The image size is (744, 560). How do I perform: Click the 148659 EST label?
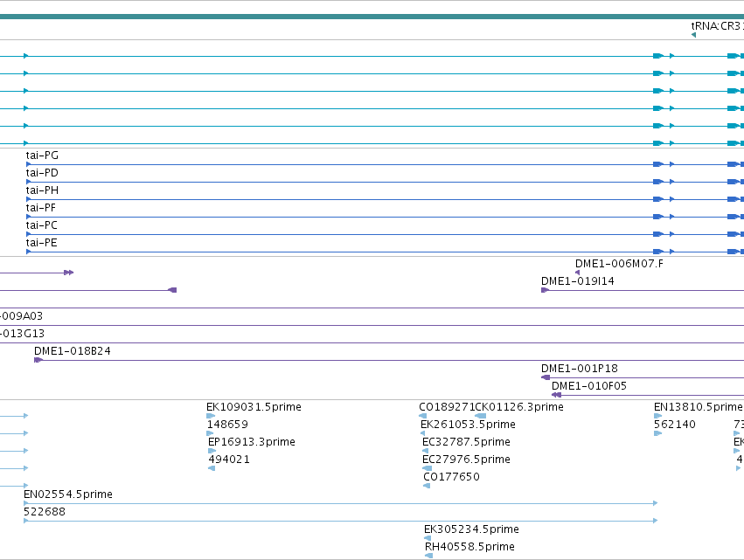coord(227,425)
